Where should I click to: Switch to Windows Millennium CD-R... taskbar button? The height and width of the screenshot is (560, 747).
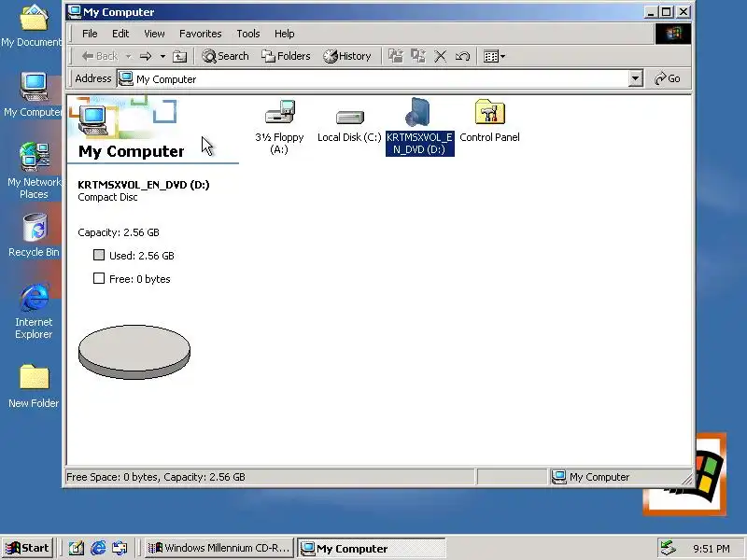(x=219, y=548)
